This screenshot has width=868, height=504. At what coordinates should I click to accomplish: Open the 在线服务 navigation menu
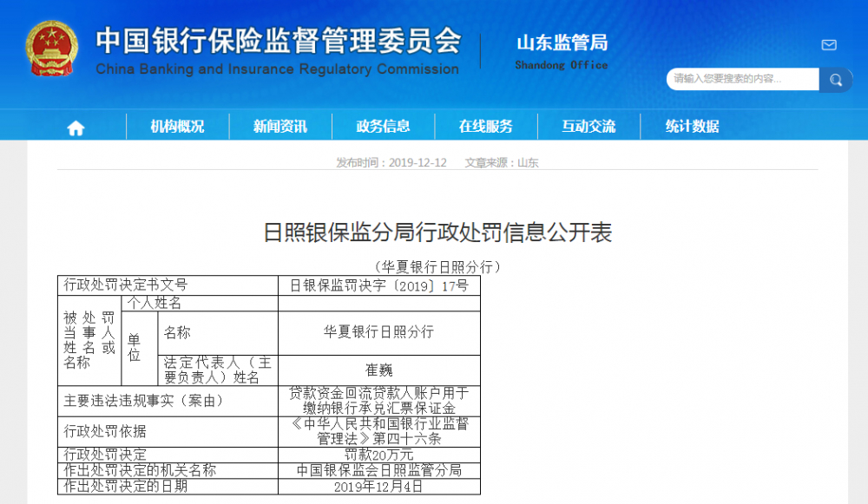[x=485, y=127]
